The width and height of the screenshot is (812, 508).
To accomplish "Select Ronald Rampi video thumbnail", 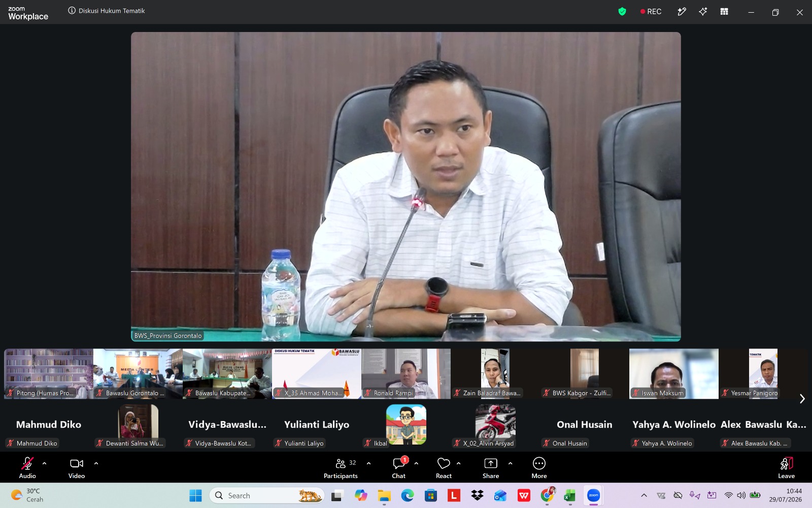I will click(x=406, y=373).
